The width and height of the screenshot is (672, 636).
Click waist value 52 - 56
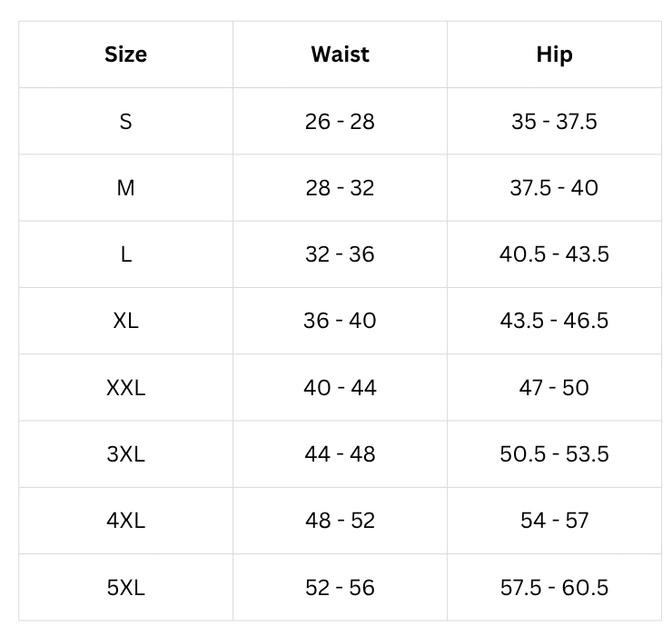click(x=340, y=588)
